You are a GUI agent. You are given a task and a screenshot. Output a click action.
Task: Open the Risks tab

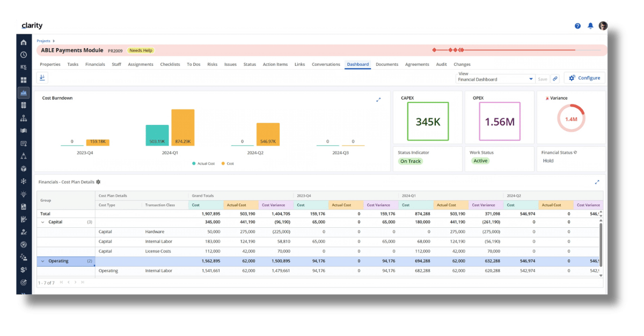[212, 64]
